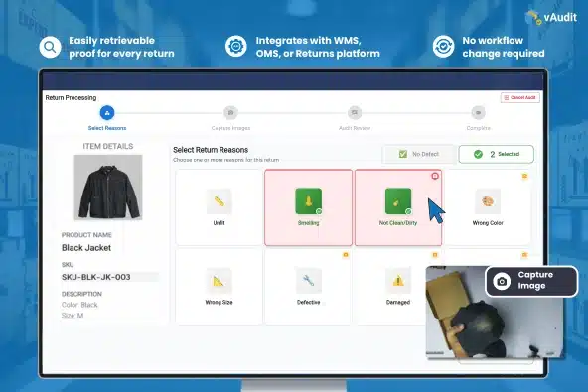The image size is (588, 392).
Task: Choose the Wrong Size reason card
Action: (219, 287)
